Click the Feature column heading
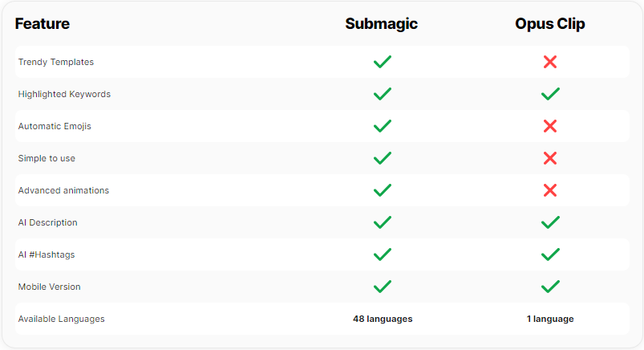 click(x=43, y=24)
